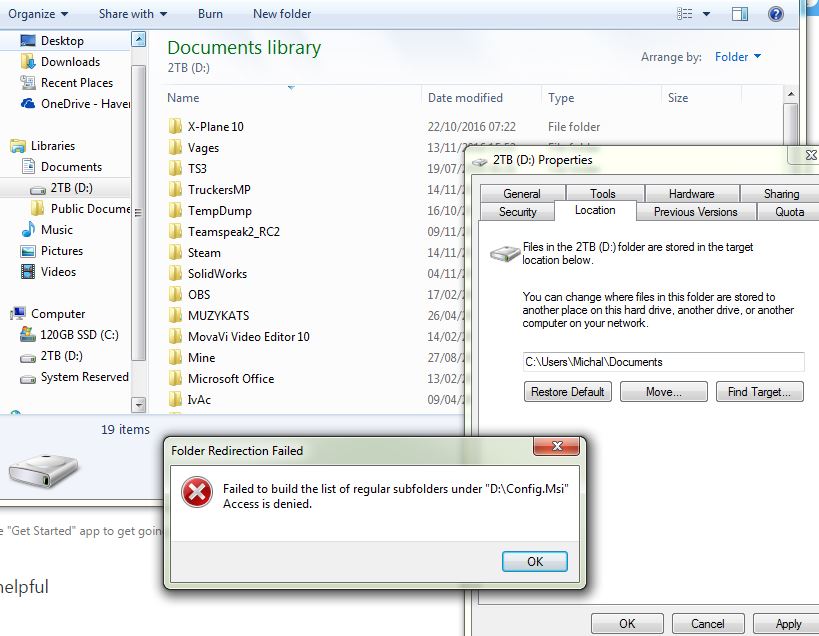819x636 pixels.
Task: Open Recent Places in sidebar
Action: coord(76,83)
